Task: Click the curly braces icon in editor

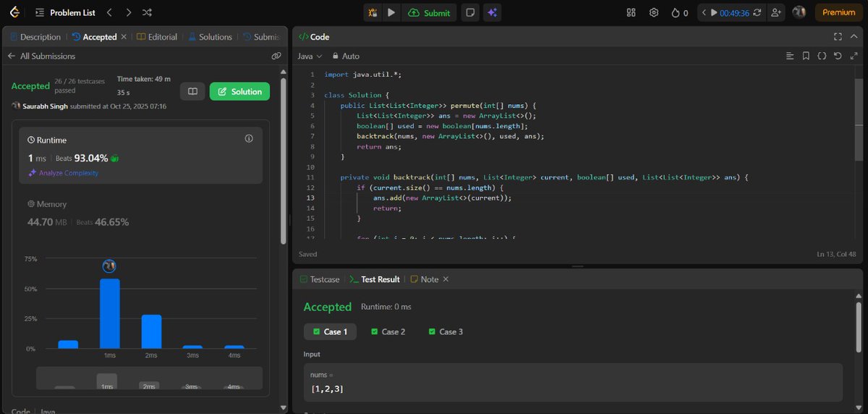Action: click(822, 56)
